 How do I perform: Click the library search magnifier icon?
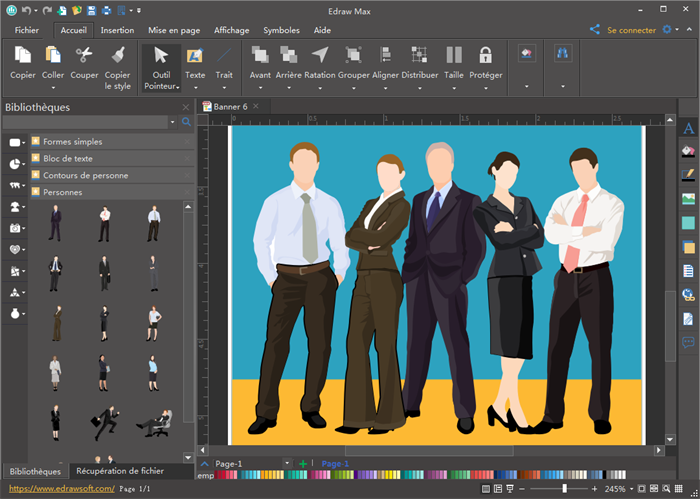186,122
